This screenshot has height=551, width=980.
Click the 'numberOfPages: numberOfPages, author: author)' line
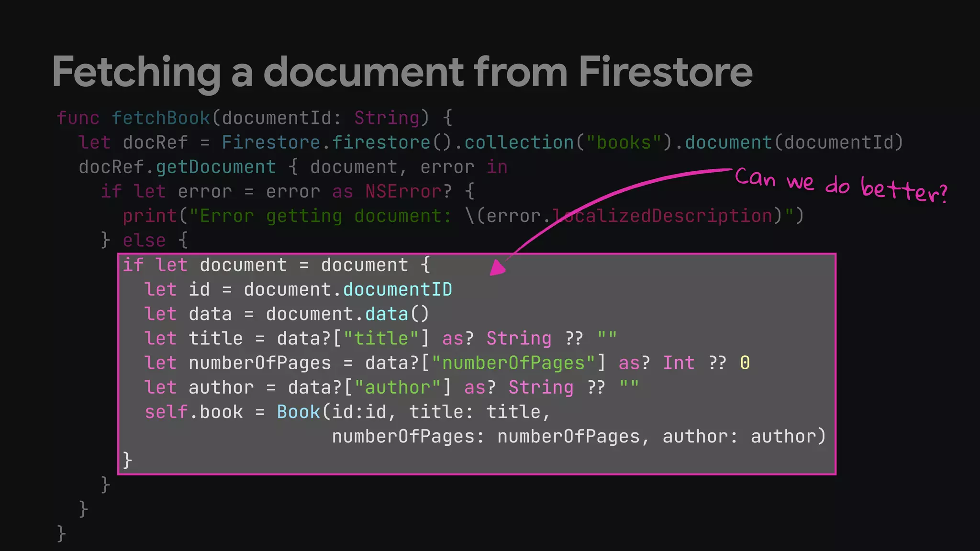click(579, 436)
